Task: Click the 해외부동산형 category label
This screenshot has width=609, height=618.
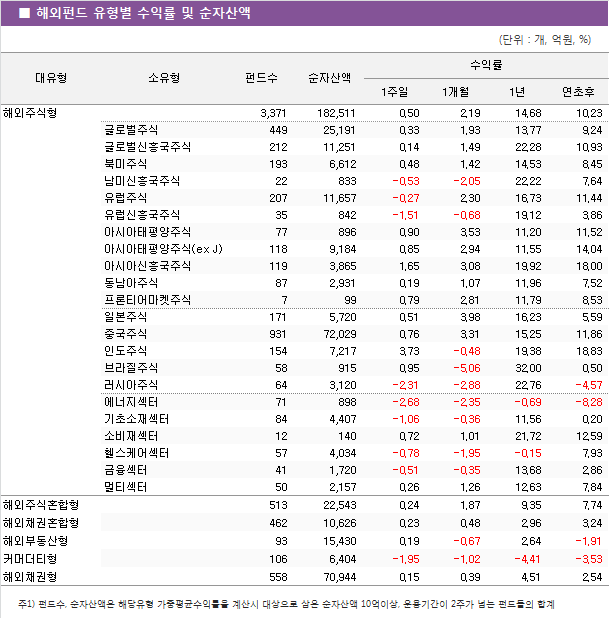Action: point(36,542)
